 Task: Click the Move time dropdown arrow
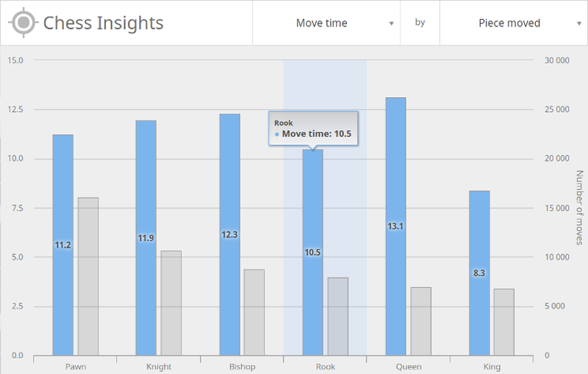(391, 24)
